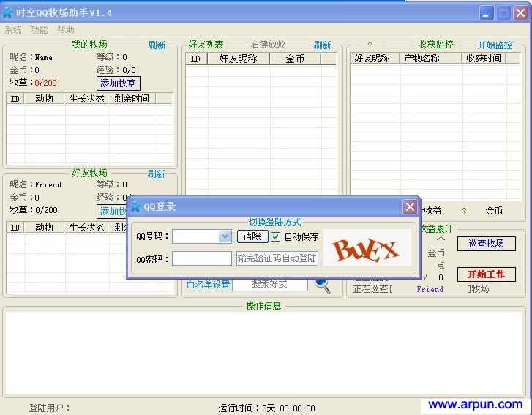Click 剩余时间 column header in 我的牧场
532x415 pixels.
click(x=132, y=99)
